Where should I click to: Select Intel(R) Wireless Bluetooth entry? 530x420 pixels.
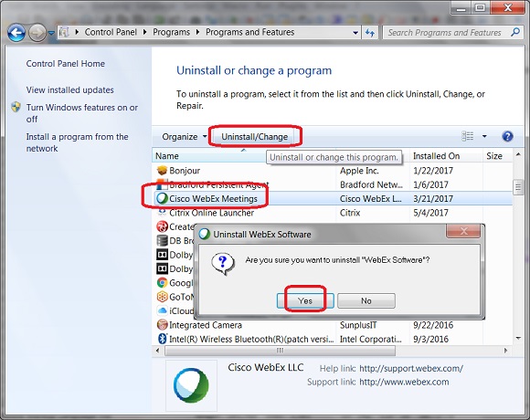(x=333, y=339)
